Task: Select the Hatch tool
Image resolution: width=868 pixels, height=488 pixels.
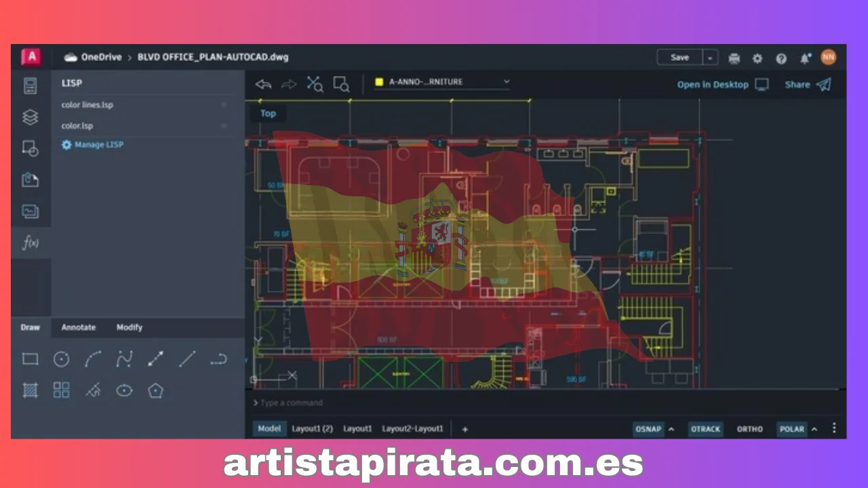Action: (x=30, y=390)
